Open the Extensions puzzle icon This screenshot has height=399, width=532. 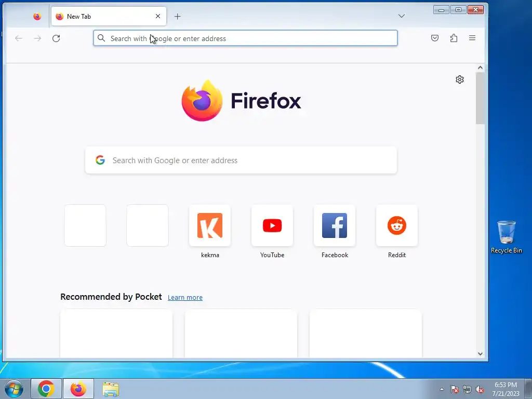coord(454,38)
